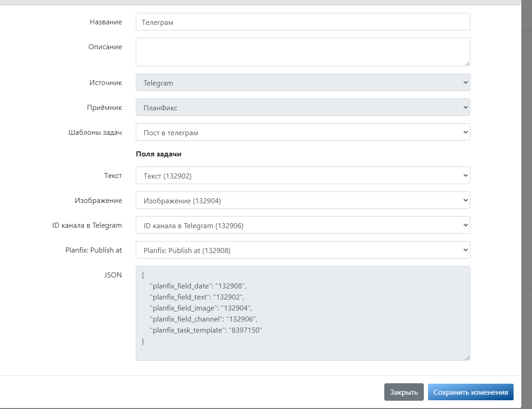Open the Шаблоны задач dropdown

(x=303, y=132)
